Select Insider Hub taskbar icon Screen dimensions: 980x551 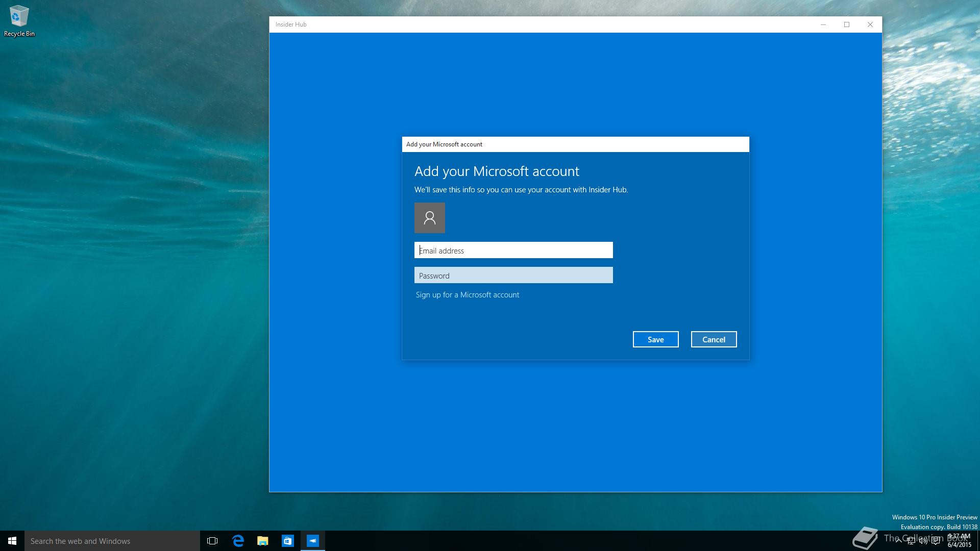tap(313, 541)
